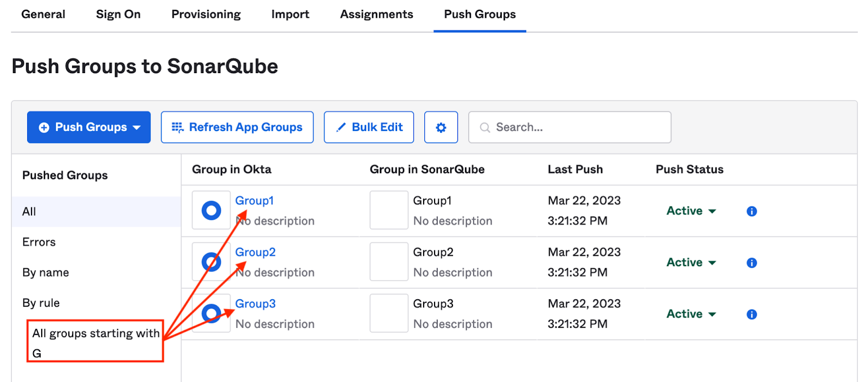This screenshot has width=868, height=382.
Task: Click the info icon for Group3 row
Action: 751,314
